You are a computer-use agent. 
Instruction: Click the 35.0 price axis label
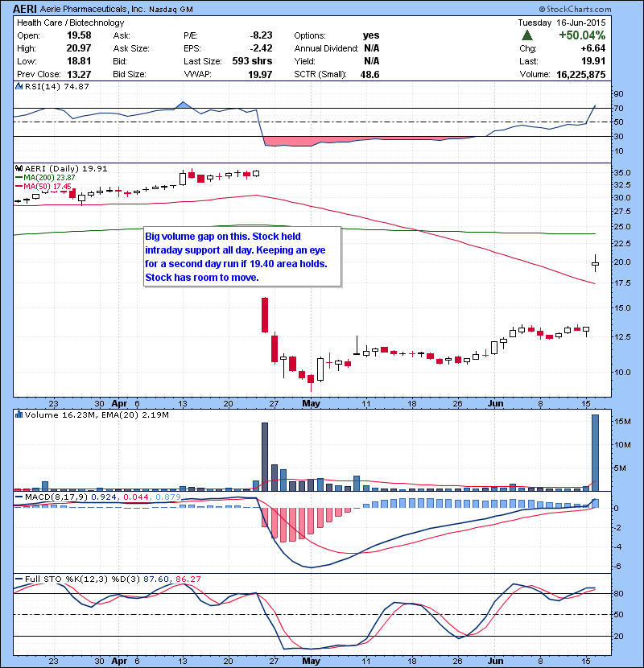621,172
